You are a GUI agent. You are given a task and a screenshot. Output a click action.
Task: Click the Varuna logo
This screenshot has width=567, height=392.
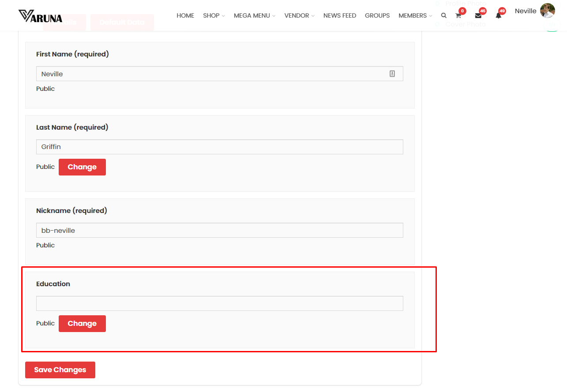tap(40, 16)
